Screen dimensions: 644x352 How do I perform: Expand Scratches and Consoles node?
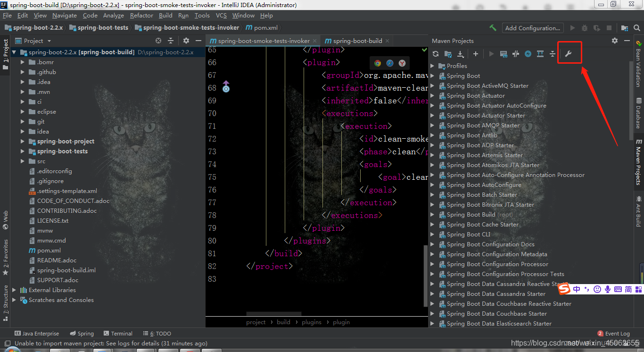(14, 300)
